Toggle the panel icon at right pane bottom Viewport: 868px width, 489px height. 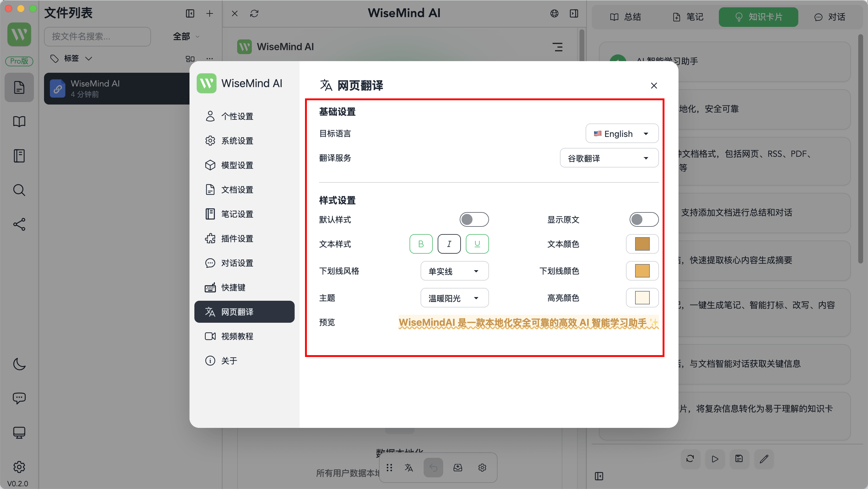click(599, 476)
